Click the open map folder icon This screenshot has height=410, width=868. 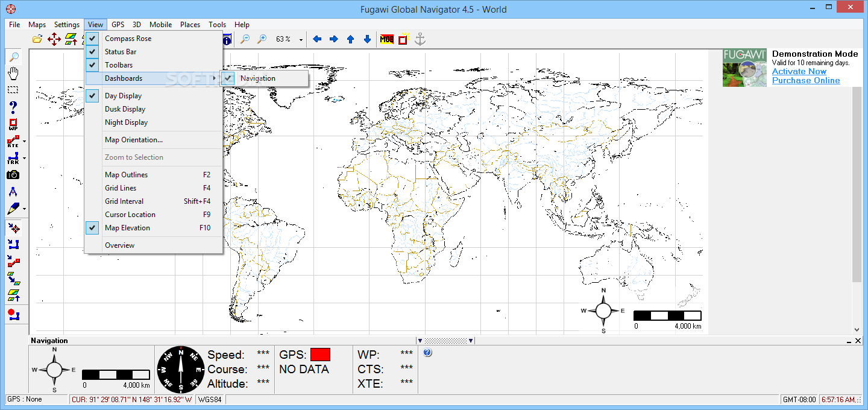point(37,39)
